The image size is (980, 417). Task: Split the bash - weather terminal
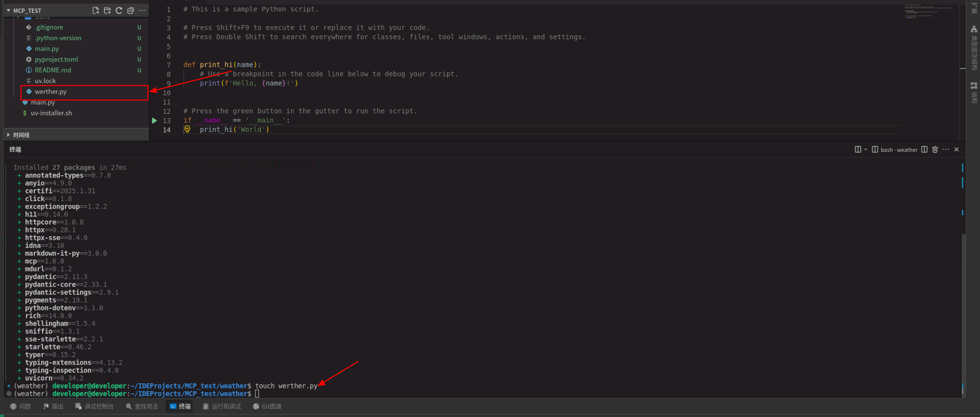coord(924,150)
